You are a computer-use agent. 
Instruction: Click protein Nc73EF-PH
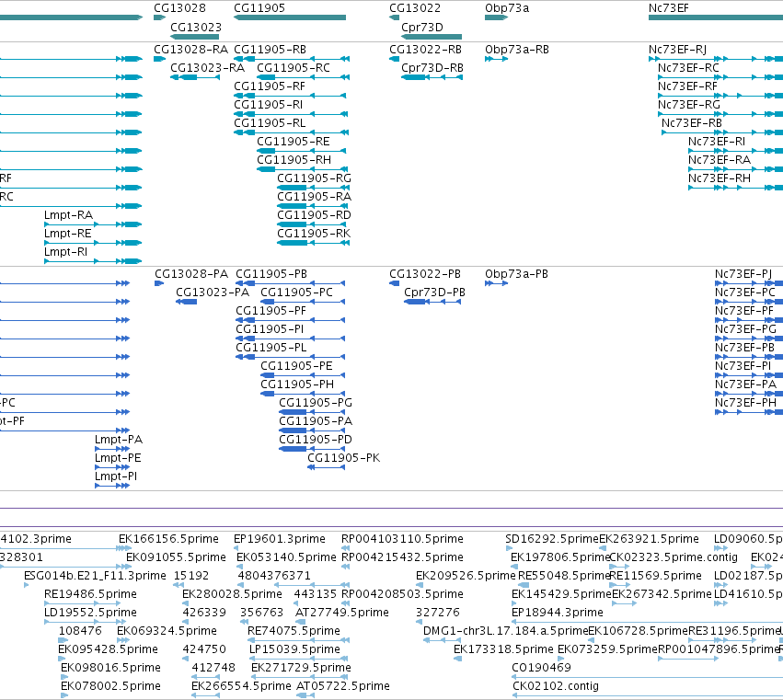(746, 403)
